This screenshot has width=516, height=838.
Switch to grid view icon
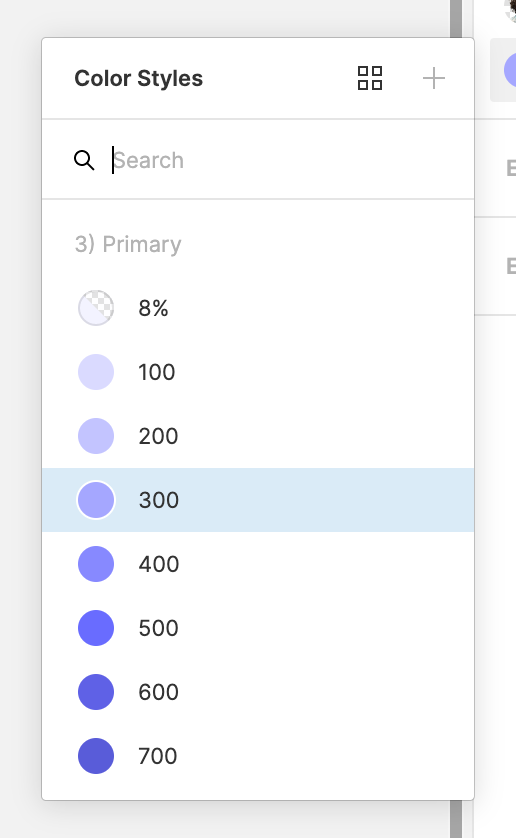(369, 78)
